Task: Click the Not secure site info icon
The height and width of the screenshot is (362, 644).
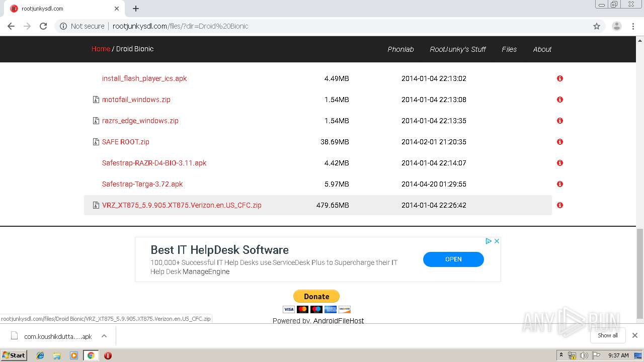Action: (x=63, y=26)
